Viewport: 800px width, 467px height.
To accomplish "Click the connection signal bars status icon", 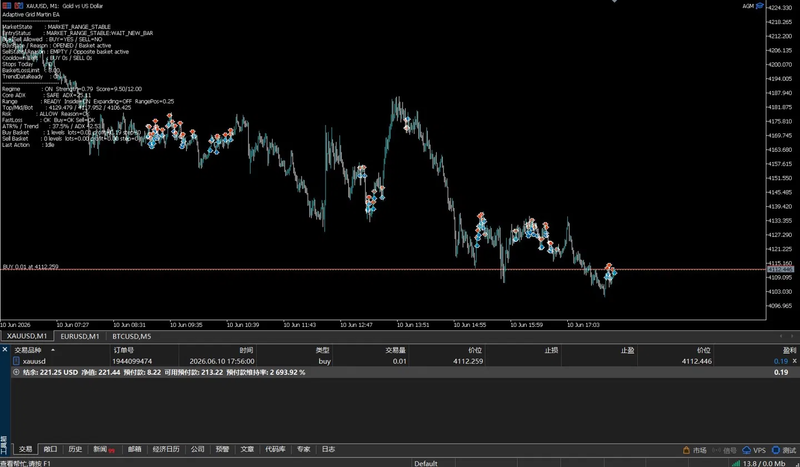I will 735,463.
